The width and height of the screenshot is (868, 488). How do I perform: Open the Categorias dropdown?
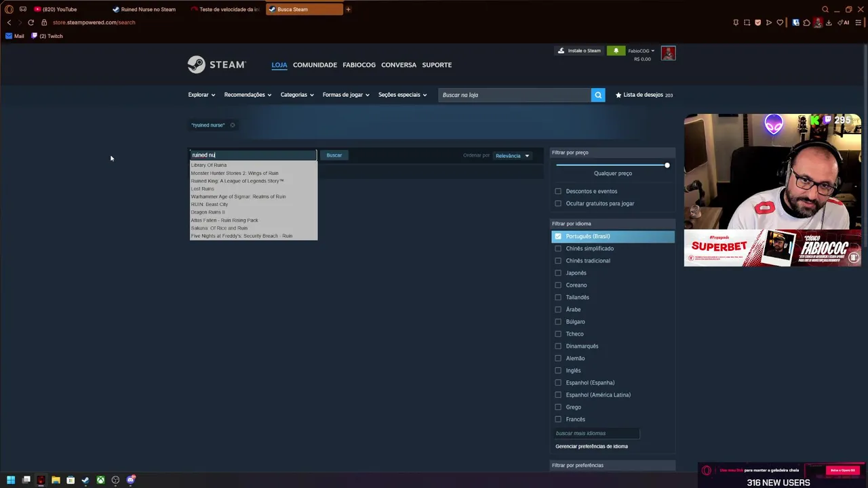coord(297,95)
